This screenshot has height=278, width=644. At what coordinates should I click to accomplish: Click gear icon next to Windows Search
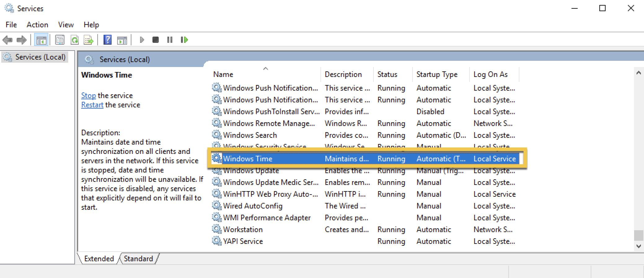coord(217,135)
